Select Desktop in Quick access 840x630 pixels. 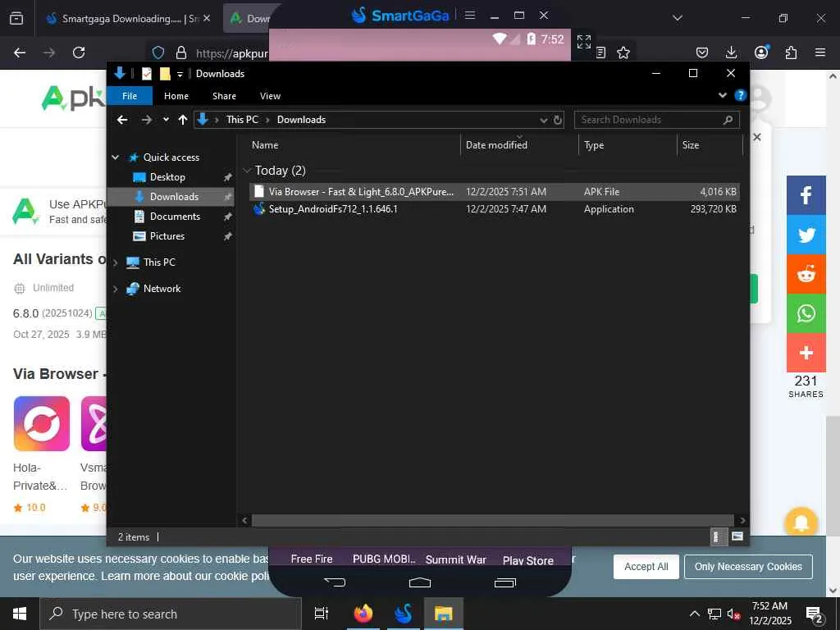tap(167, 177)
